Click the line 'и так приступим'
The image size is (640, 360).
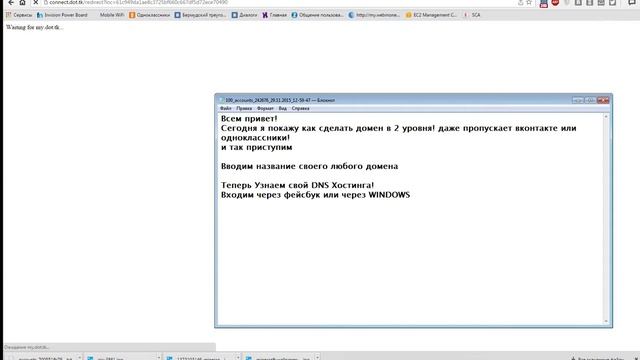[x=256, y=147]
